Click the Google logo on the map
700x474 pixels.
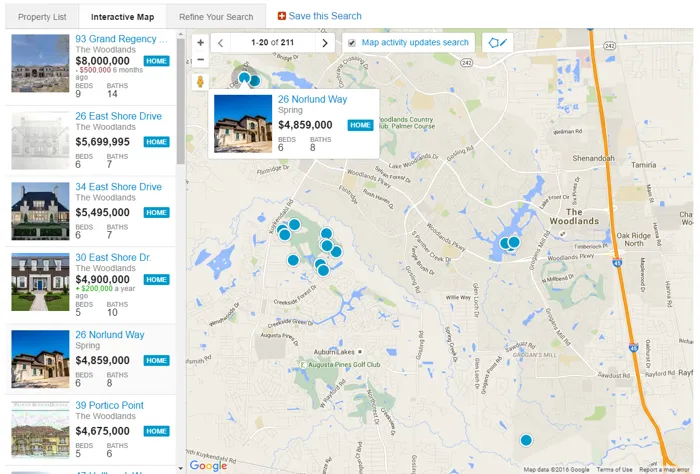208,466
